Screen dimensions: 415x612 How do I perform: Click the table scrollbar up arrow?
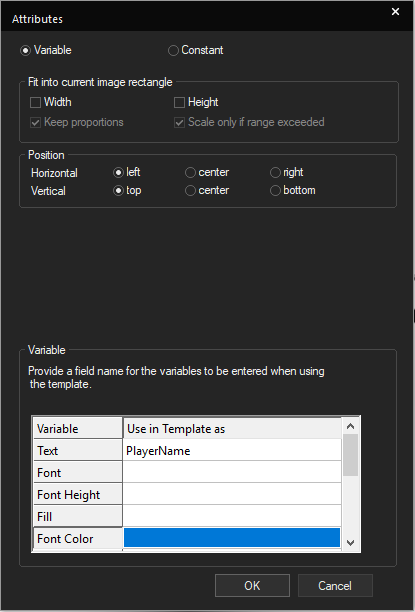(x=351, y=426)
